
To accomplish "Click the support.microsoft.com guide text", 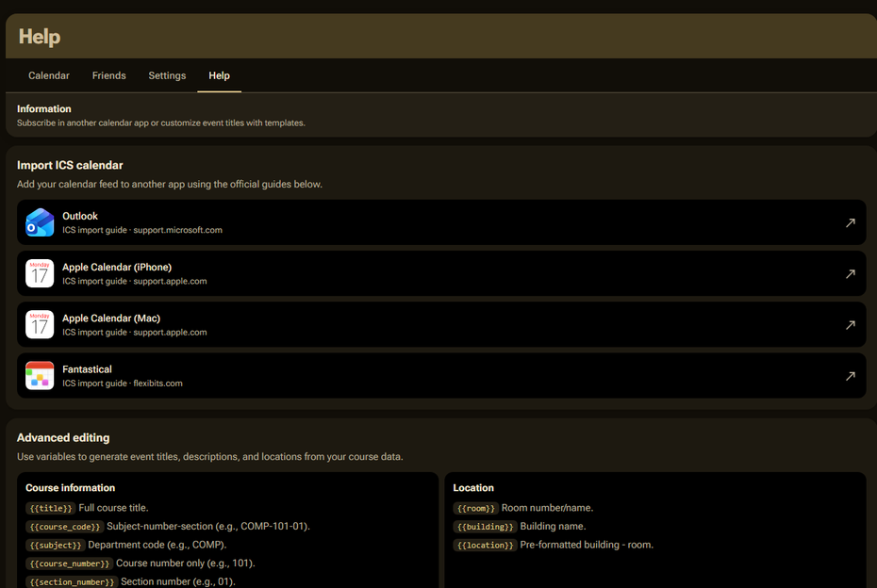I will (x=142, y=230).
